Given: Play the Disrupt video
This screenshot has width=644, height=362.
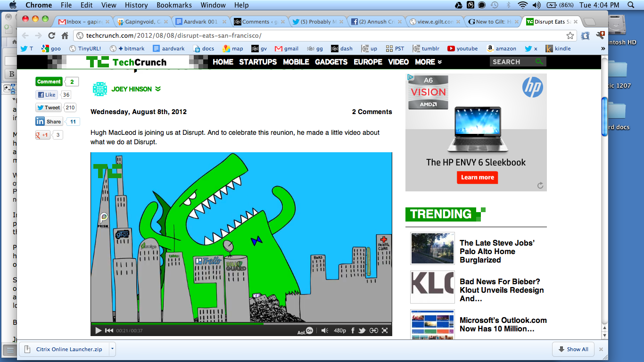Looking at the screenshot, I should coord(99,330).
